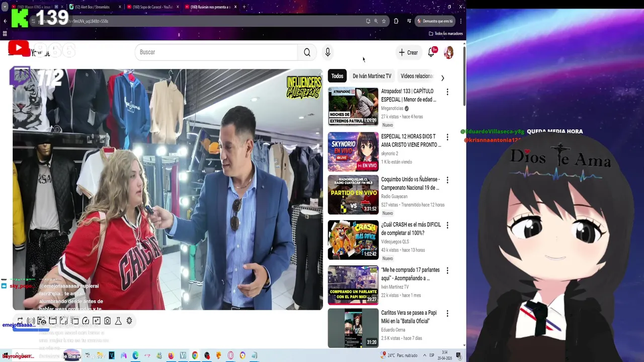644x362 pixels.
Task: Open the taskbar clock and date
Action: point(445,355)
